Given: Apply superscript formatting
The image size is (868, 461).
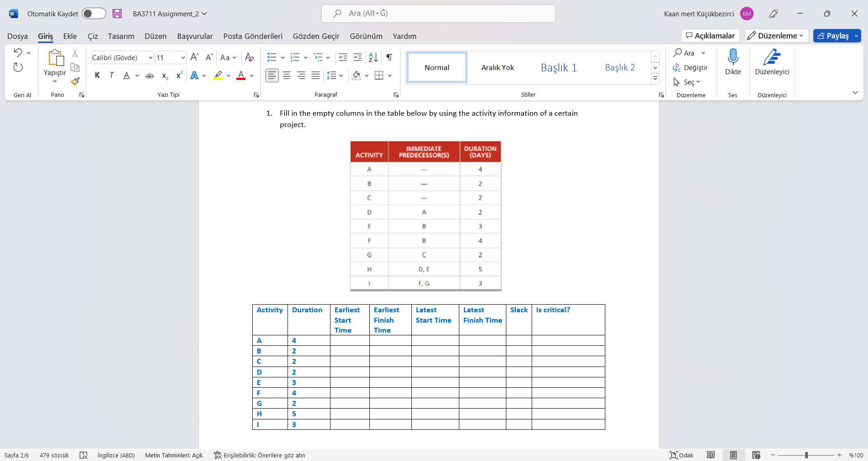Looking at the screenshot, I should [x=179, y=75].
